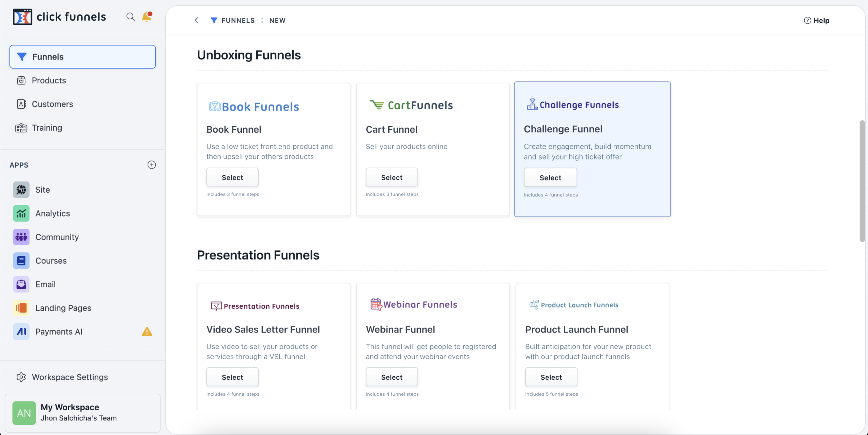This screenshot has width=868, height=435.
Task: Click the ClickFunnels logo icon
Action: coord(22,17)
